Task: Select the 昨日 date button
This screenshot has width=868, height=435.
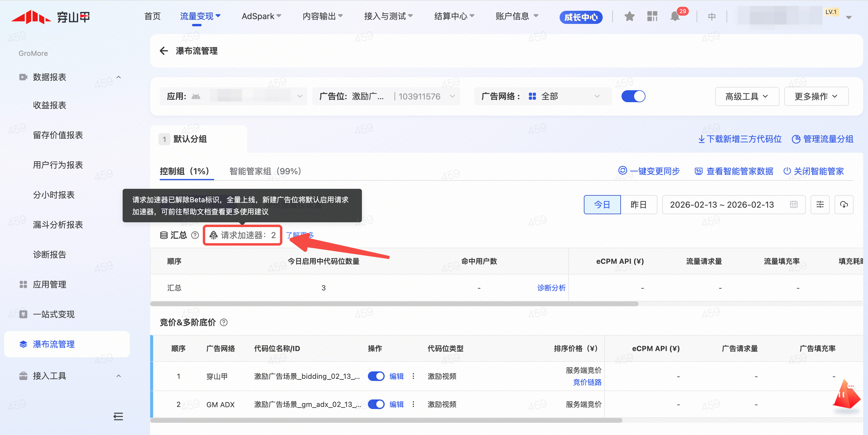Action: (638, 204)
